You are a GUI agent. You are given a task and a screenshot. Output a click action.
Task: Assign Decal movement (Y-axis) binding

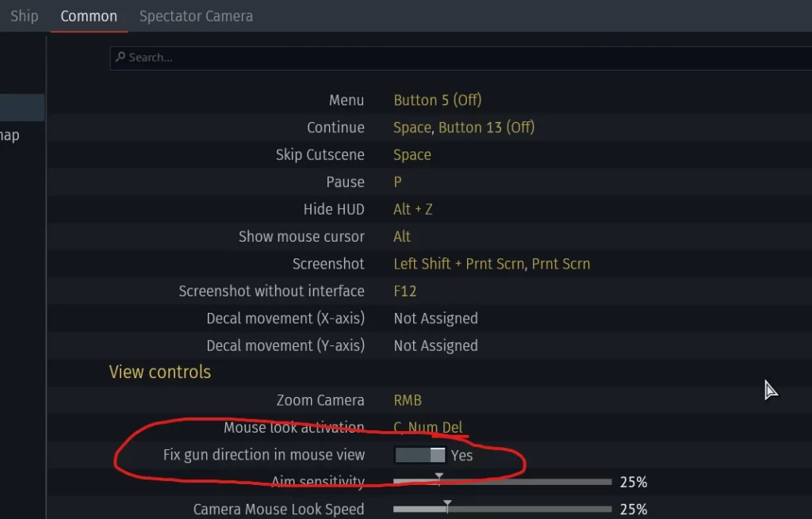click(x=435, y=345)
